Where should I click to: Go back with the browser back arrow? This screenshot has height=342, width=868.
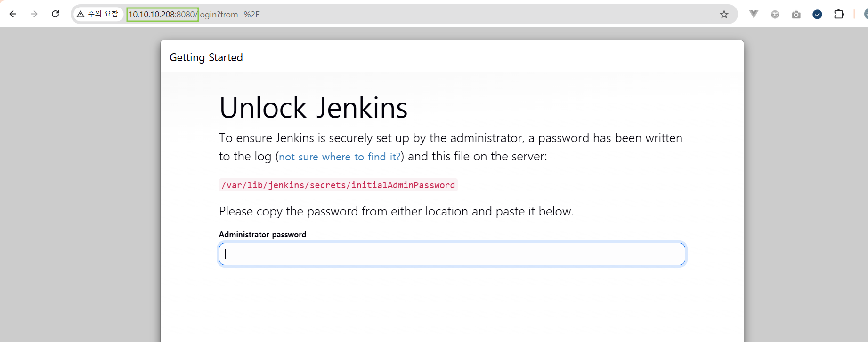[13, 14]
